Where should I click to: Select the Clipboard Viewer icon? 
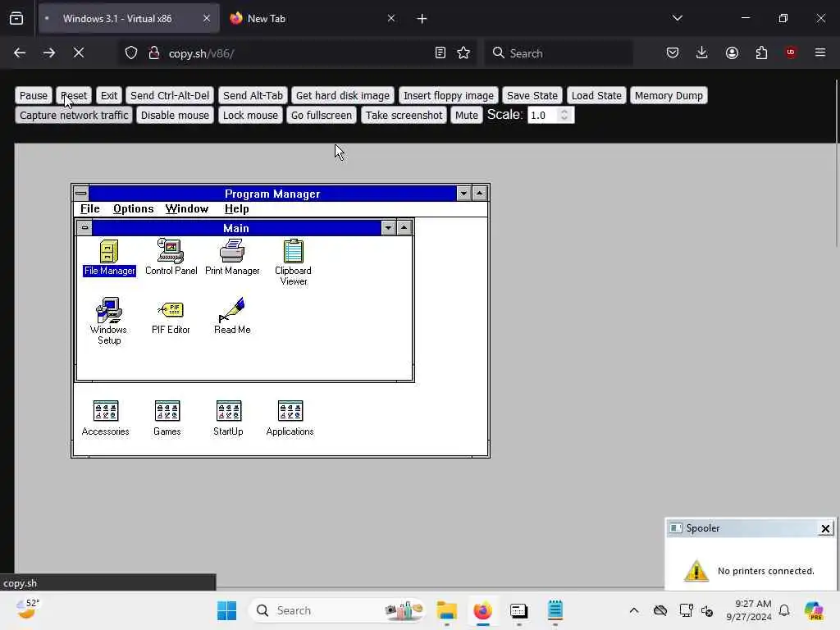(293, 262)
